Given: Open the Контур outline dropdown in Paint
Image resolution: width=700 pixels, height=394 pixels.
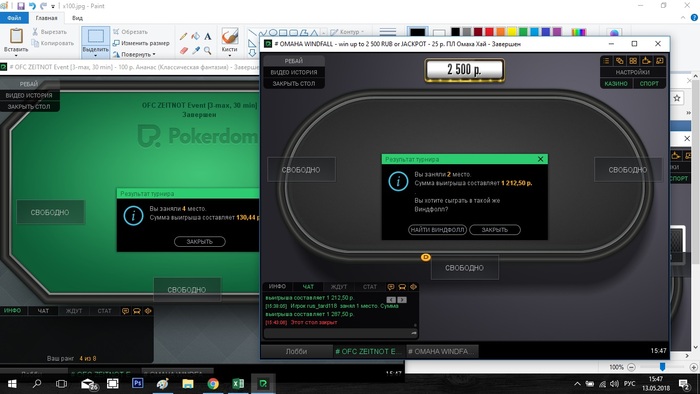Looking at the screenshot, I should point(362,32).
